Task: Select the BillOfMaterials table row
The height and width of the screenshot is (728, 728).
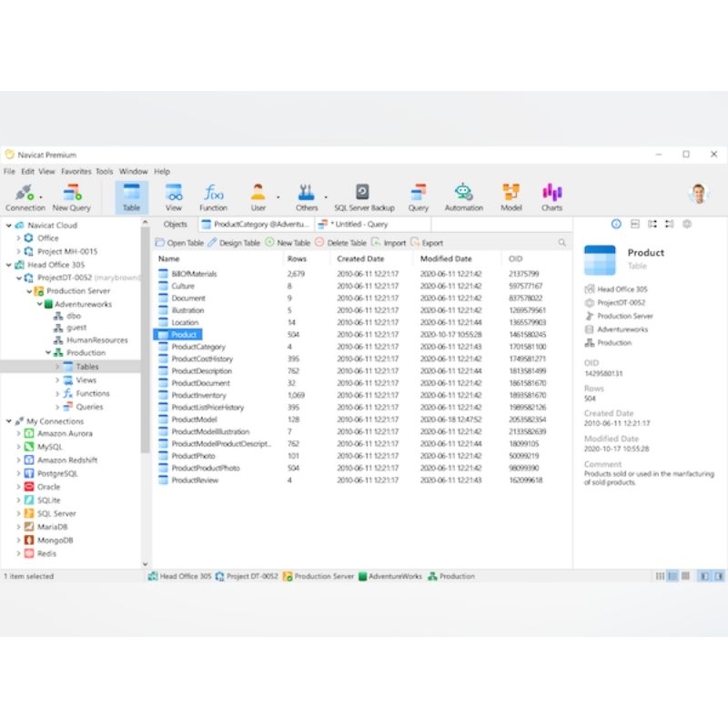Action: pos(361,274)
